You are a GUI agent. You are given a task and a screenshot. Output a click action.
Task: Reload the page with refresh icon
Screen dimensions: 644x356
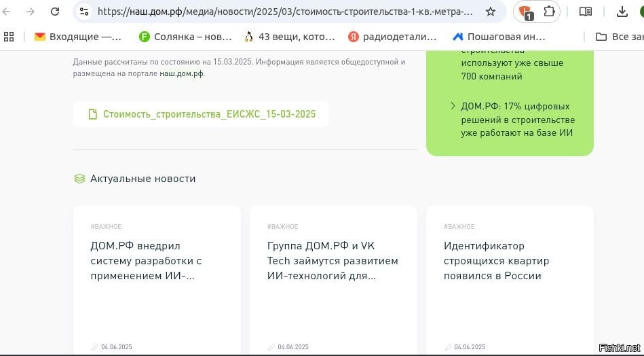click(55, 12)
